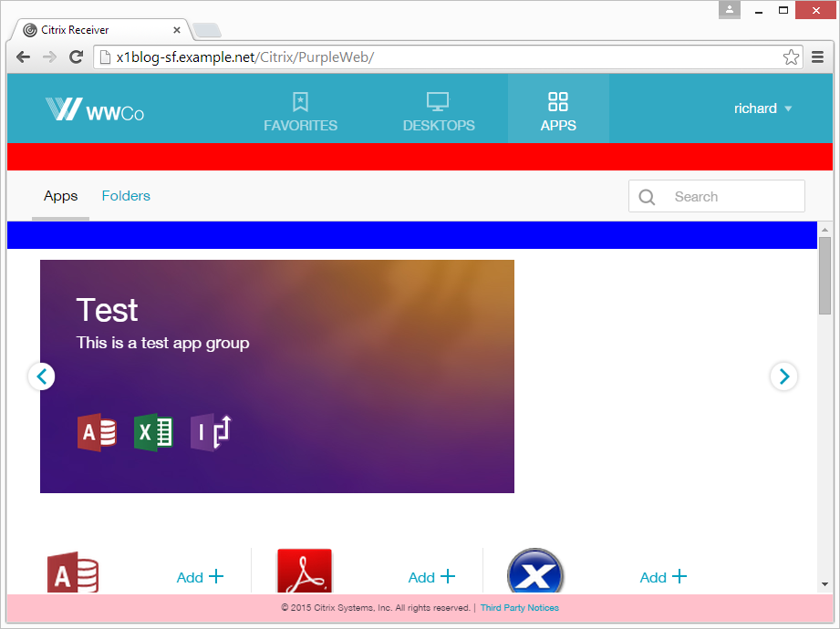The width and height of the screenshot is (840, 629).
Task: Open Third Party Notices link
Action: coord(519,608)
